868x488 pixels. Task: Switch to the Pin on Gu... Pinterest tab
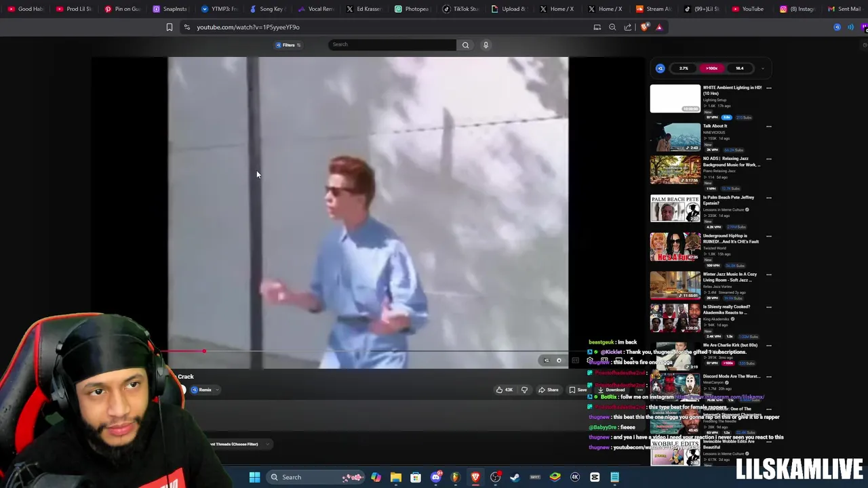coord(122,9)
